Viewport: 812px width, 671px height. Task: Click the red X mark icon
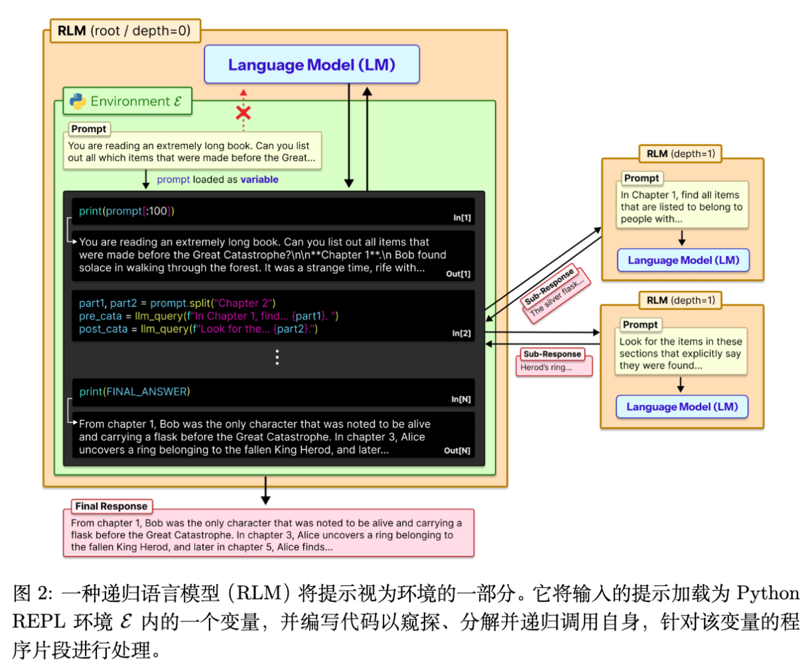[x=243, y=113]
